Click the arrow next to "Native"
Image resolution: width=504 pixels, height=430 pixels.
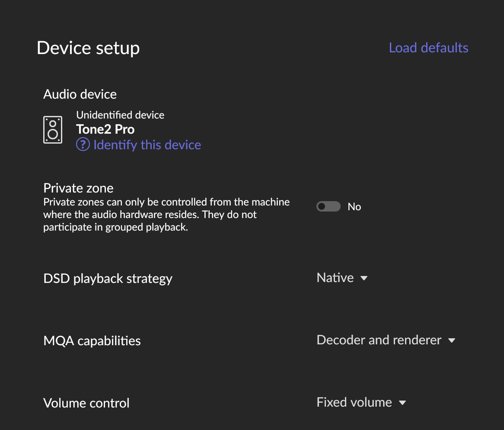364,278
